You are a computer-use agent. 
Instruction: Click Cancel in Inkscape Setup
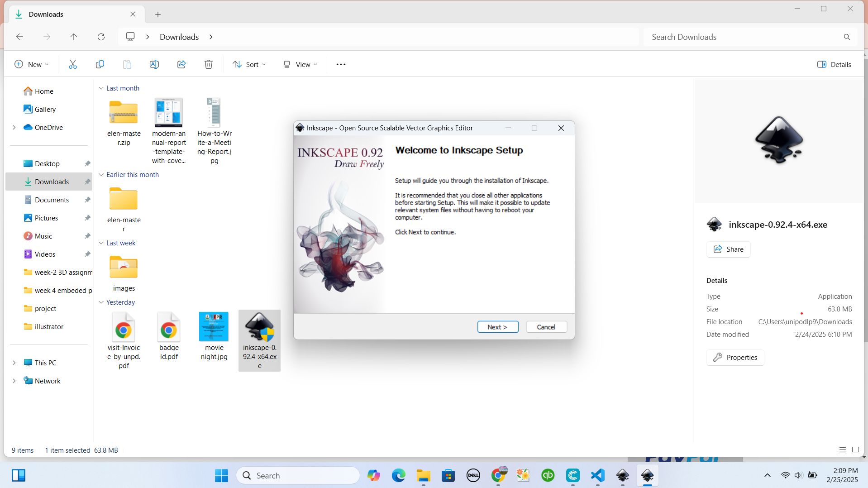tap(546, 327)
